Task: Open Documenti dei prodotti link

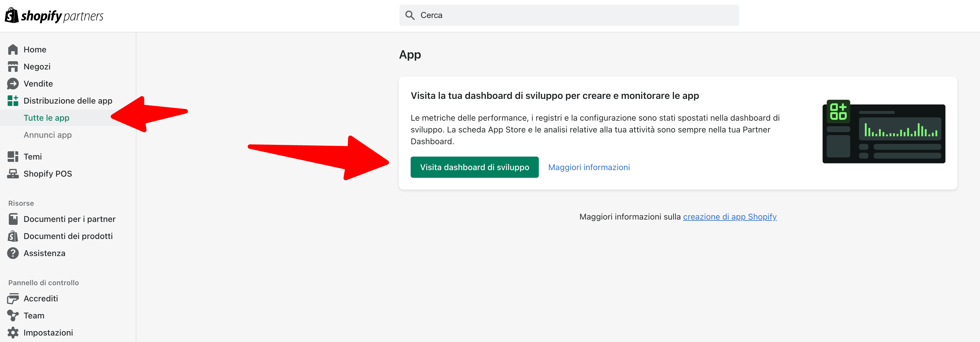Action: (x=68, y=236)
